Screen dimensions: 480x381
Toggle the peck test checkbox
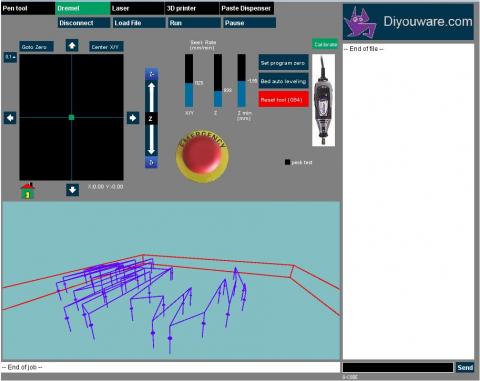pos(287,162)
